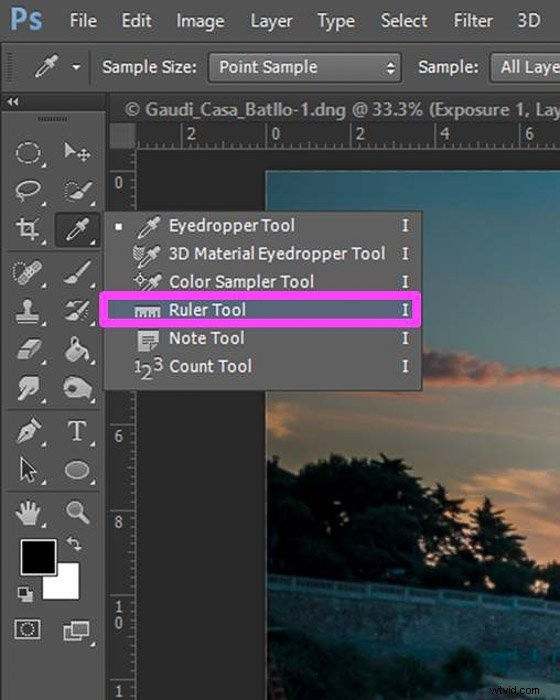The image size is (560, 700).
Task: Select the Elliptical Marquee tool
Action: coord(29,153)
